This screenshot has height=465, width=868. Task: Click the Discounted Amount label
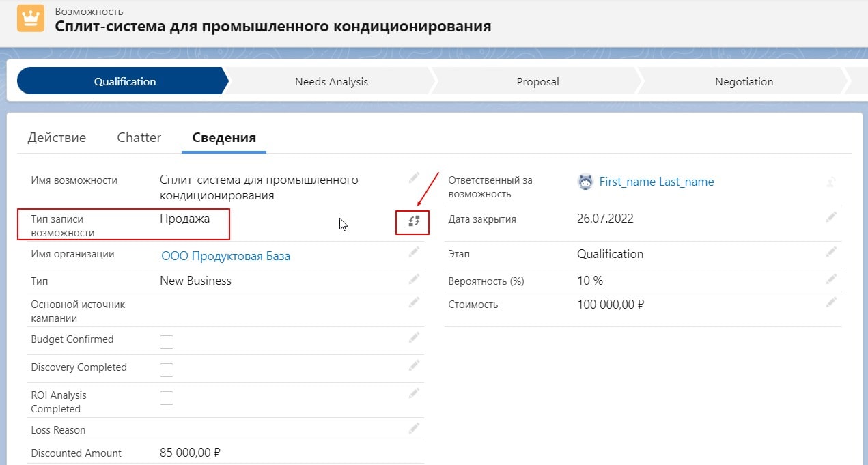[76, 453]
